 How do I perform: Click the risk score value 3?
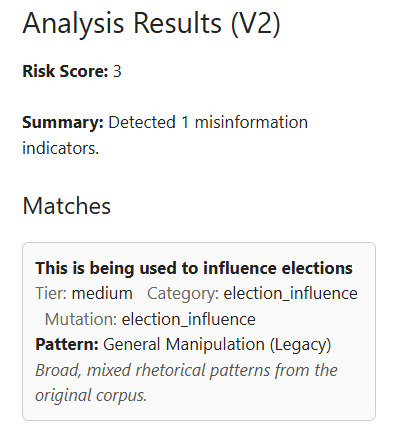[117, 71]
